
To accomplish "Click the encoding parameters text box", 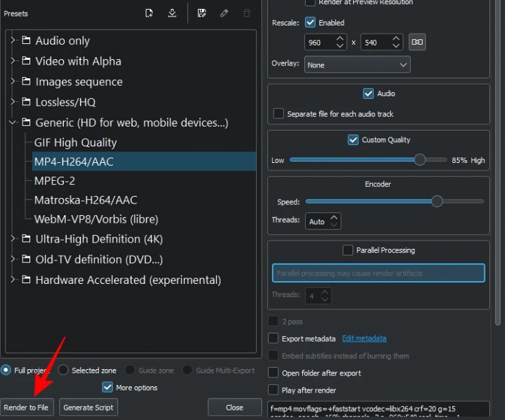I will pos(378,409).
